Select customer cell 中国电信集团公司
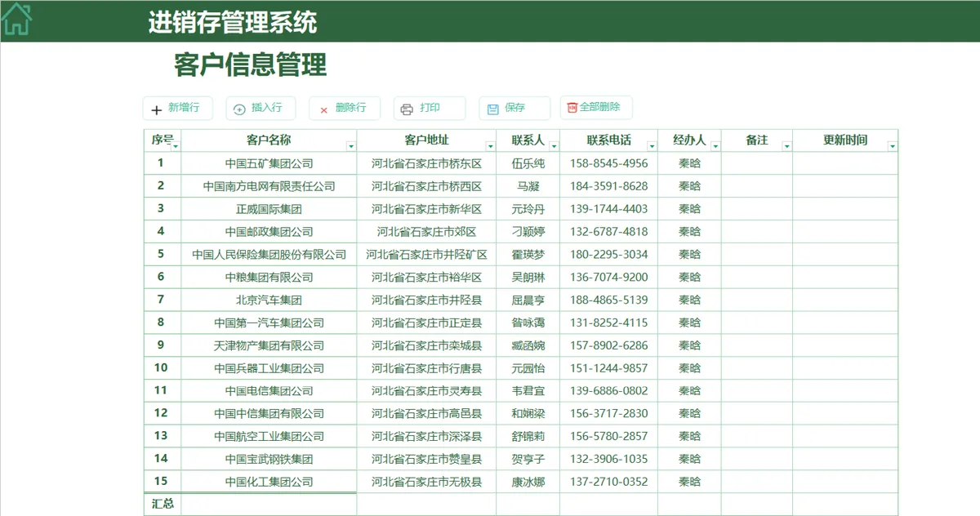 click(269, 391)
